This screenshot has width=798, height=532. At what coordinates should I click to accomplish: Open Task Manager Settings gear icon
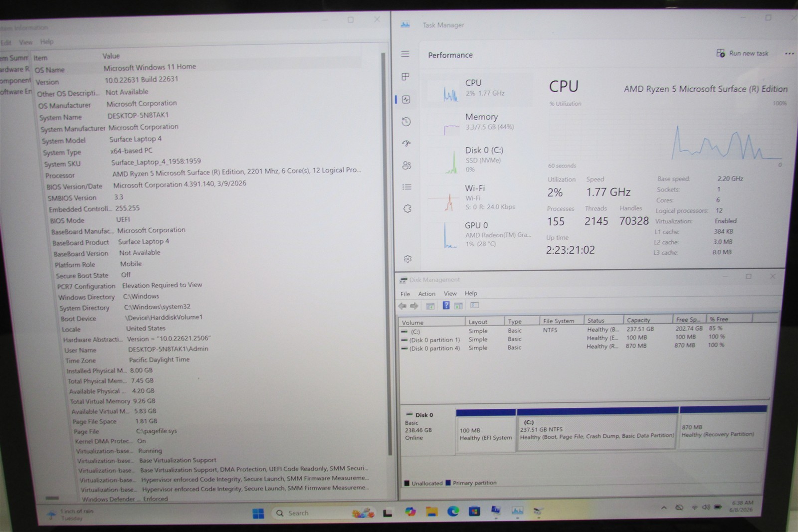pyautogui.click(x=408, y=259)
